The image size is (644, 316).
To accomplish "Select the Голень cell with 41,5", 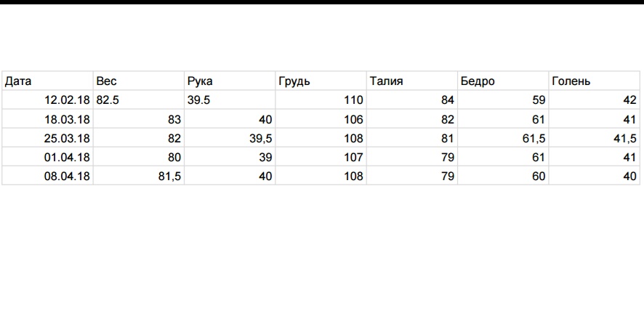I will coord(594,139).
